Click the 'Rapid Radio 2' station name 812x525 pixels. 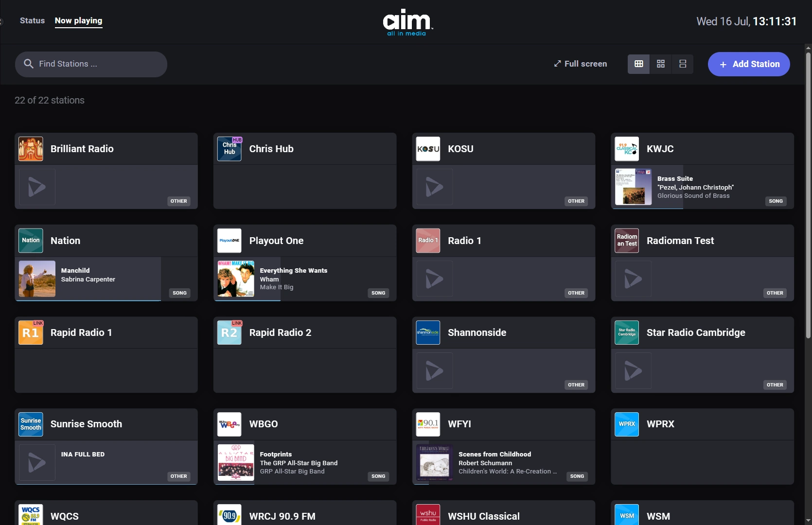click(280, 332)
